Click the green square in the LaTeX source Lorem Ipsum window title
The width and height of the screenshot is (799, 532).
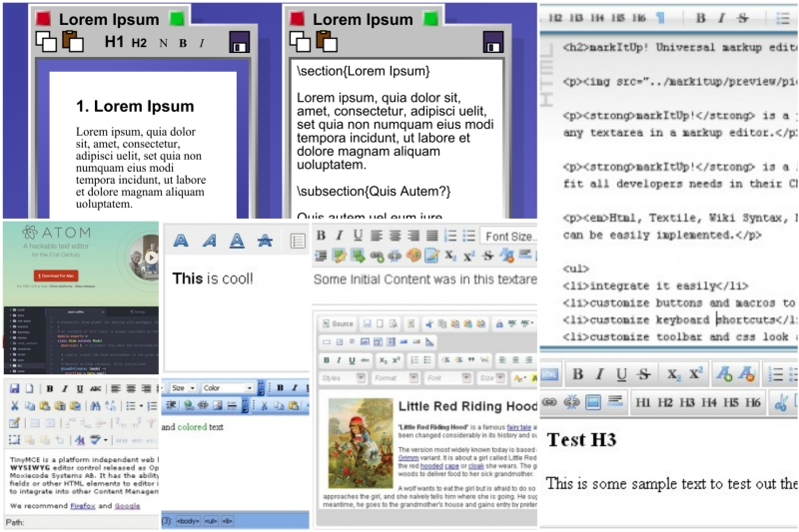430,19
